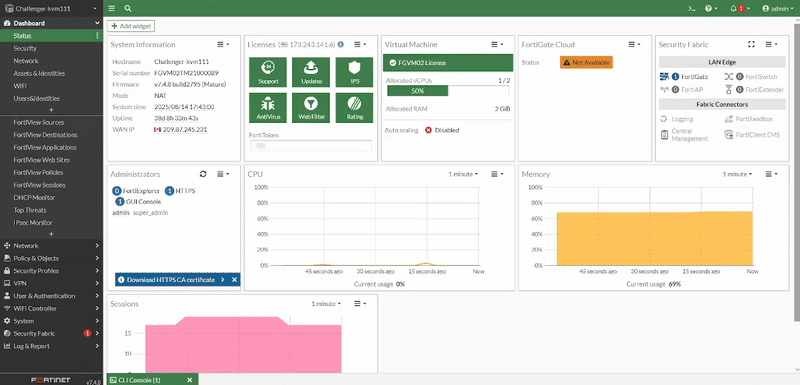Change Sessions widget 1 minute timeframe
This screenshot has height=385, width=800.
click(x=327, y=303)
